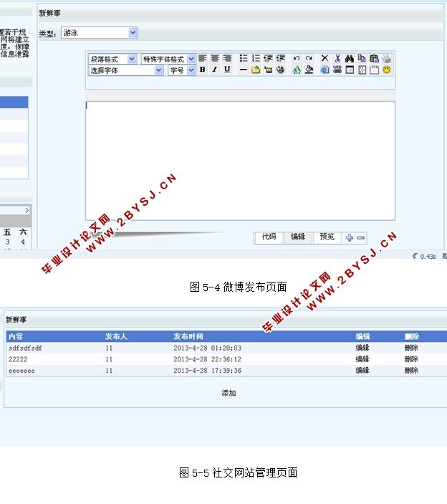The image size is (447, 504).
Task: Click the copy icon
Action: 362,59
